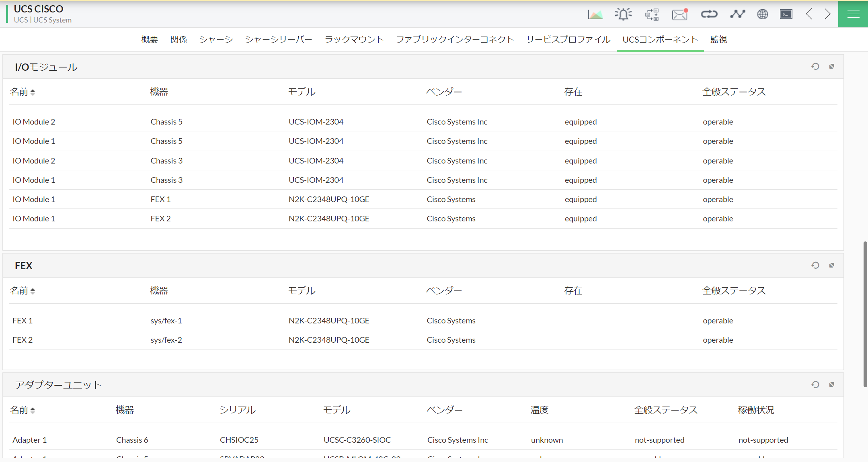Click the vertical page scrollbar
Image resolution: width=868 pixels, height=462 pixels.
[865, 313]
